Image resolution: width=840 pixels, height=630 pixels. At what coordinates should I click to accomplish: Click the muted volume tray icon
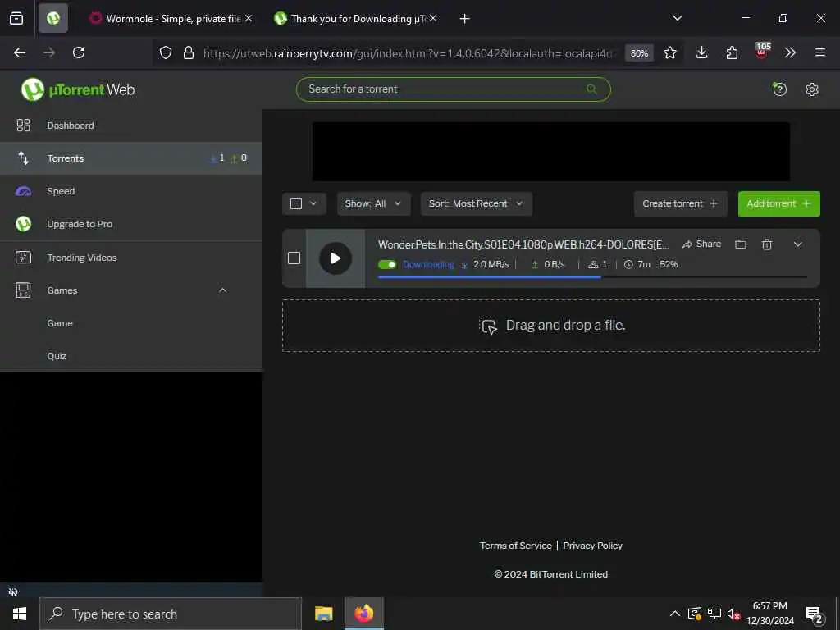pyautogui.click(x=733, y=614)
